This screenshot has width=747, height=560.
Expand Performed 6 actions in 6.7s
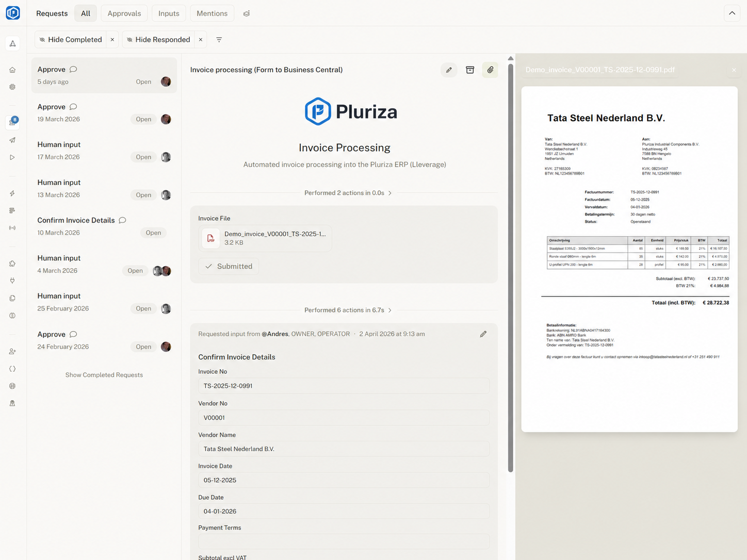[x=348, y=310]
